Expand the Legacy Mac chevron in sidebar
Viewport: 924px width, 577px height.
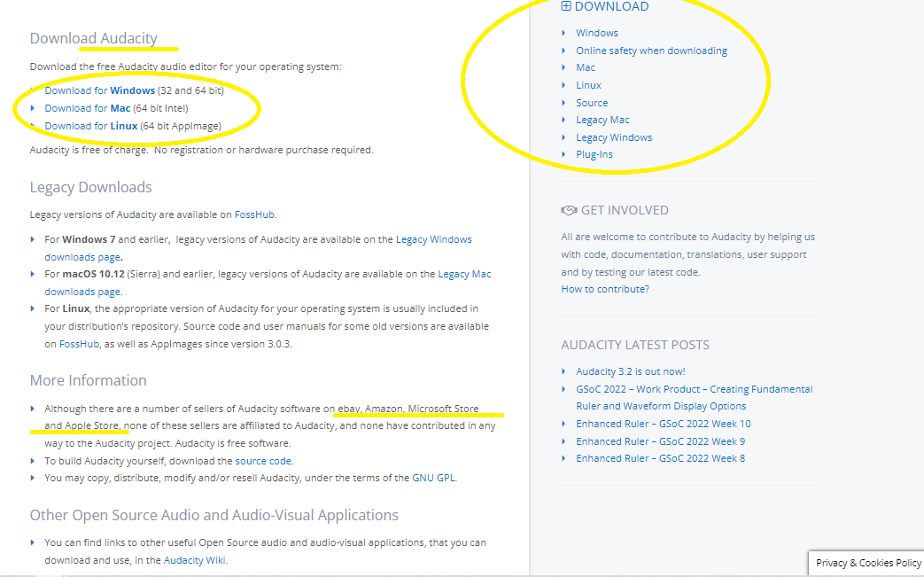(563, 120)
